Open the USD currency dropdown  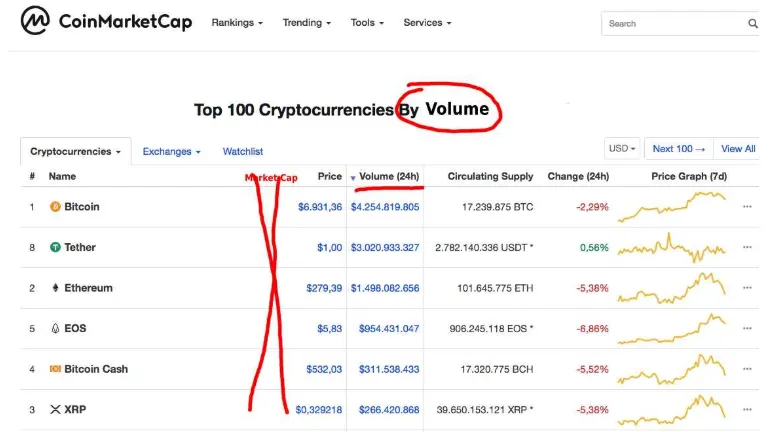coord(622,148)
